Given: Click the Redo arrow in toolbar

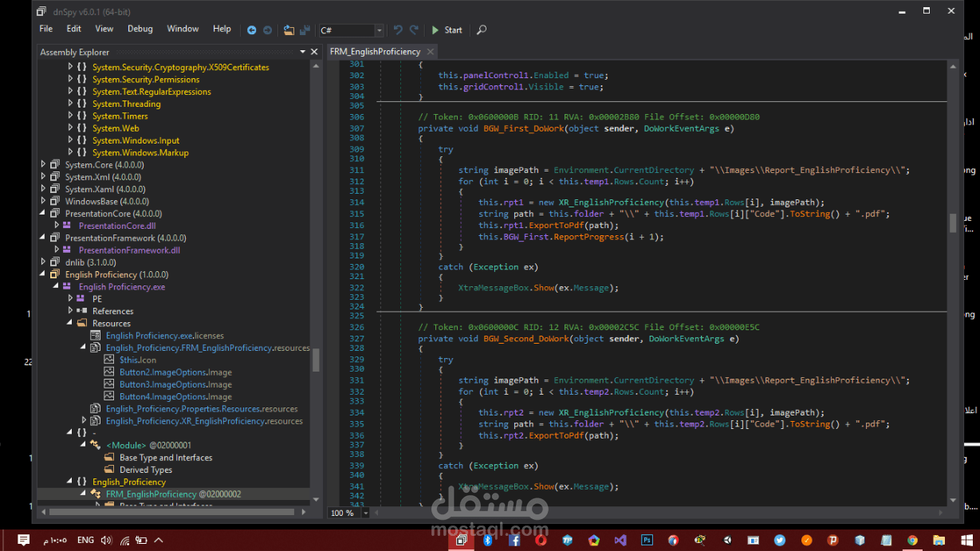Looking at the screenshot, I should (x=414, y=30).
